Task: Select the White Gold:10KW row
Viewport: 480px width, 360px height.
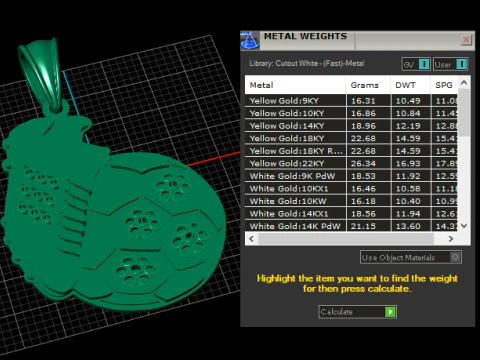Action: (x=351, y=201)
